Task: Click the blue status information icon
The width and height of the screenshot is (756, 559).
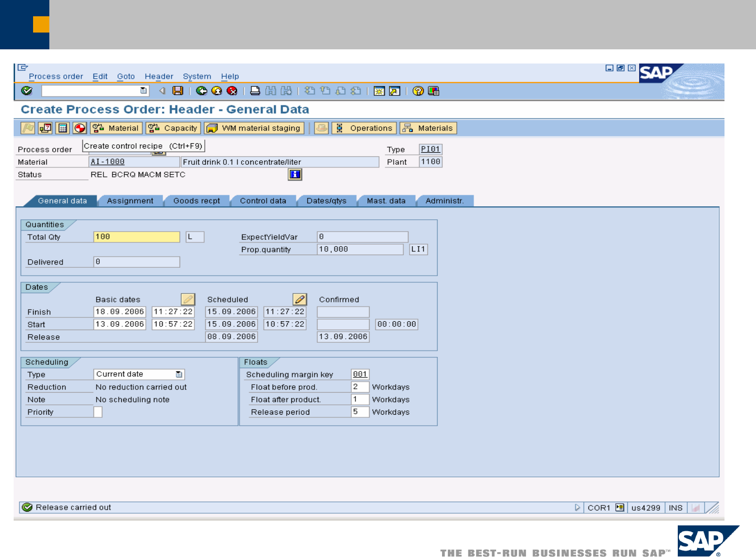Action: (x=295, y=174)
